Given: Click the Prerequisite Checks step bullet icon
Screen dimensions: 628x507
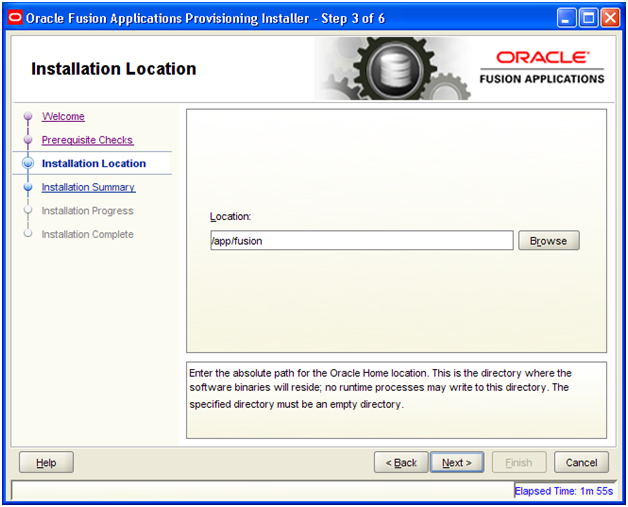Looking at the screenshot, I should click(x=28, y=140).
